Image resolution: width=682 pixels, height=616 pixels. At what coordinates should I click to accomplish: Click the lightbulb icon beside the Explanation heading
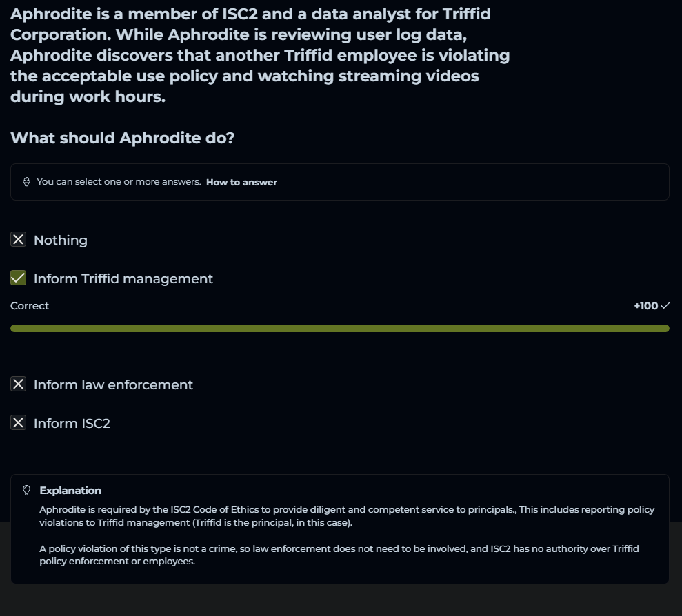pos(27,491)
